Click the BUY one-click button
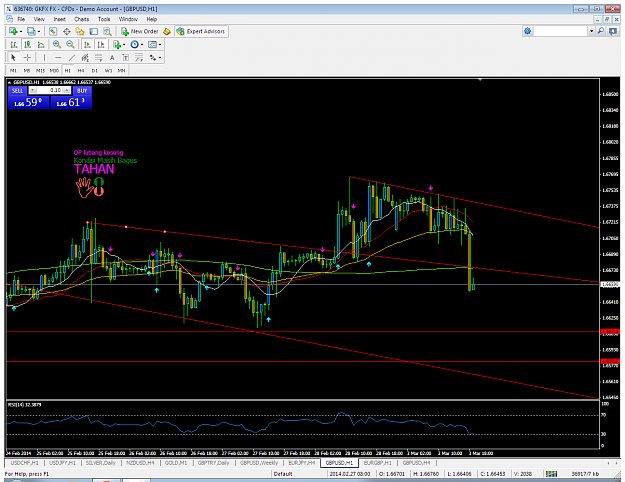Screen dimensions: 625x482 [x=82, y=90]
